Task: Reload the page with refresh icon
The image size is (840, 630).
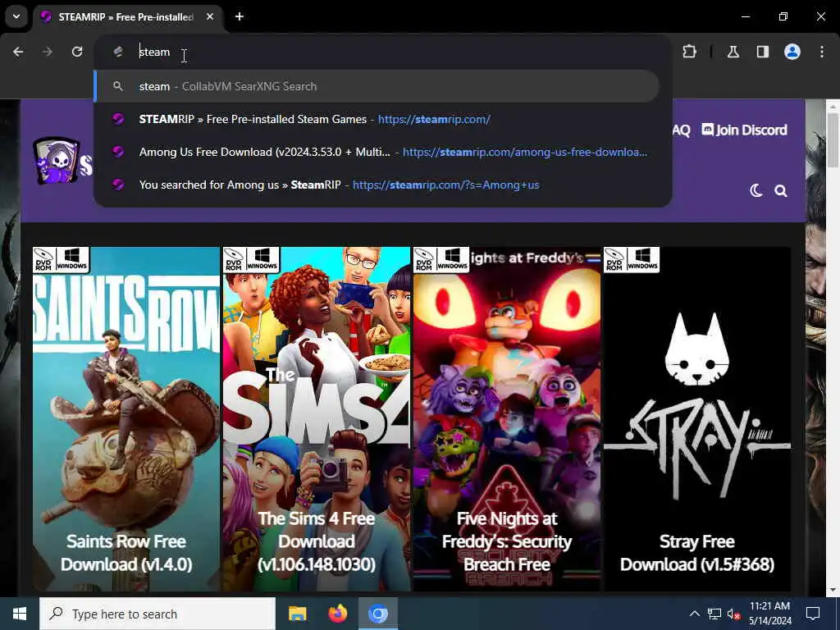Action: pos(77,52)
